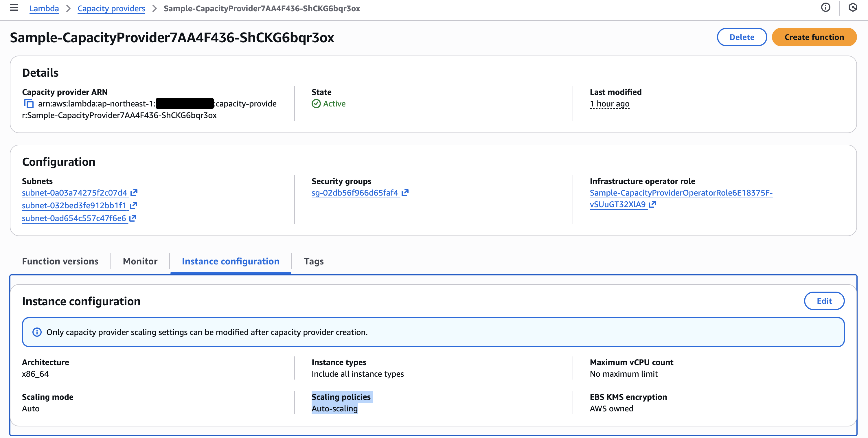The image size is (868, 438).
Task: Click the info panel icon
Action: click(825, 8)
